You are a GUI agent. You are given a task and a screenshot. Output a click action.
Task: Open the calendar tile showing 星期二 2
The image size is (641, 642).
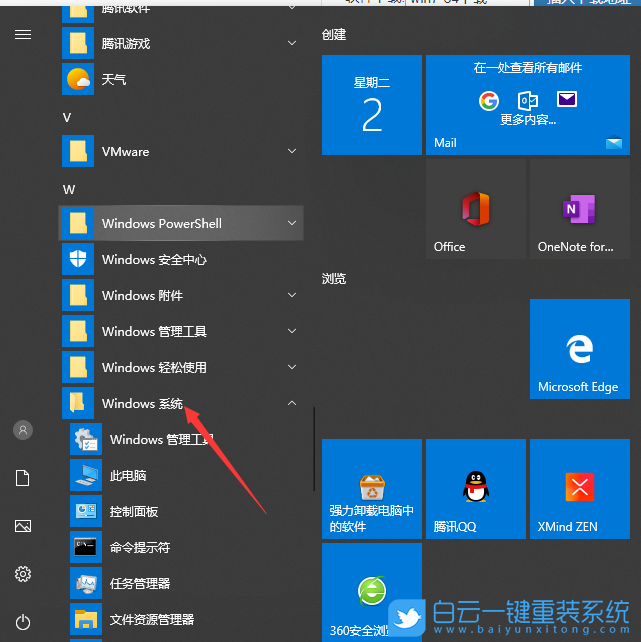click(372, 105)
